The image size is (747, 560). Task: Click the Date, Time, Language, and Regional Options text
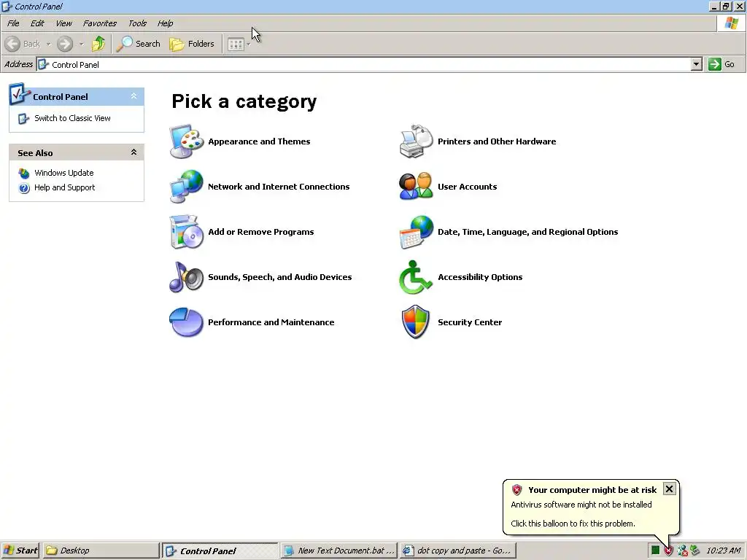[x=528, y=232]
